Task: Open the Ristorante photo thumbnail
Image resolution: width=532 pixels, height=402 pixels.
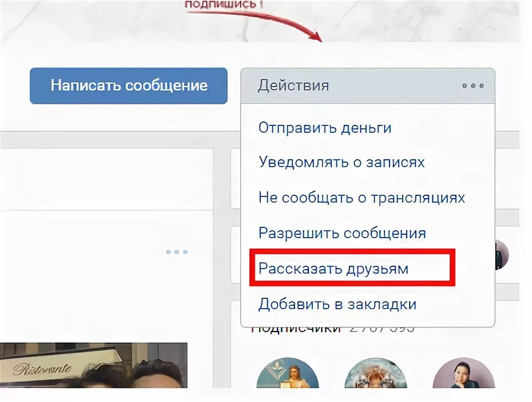Action: coord(94,365)
